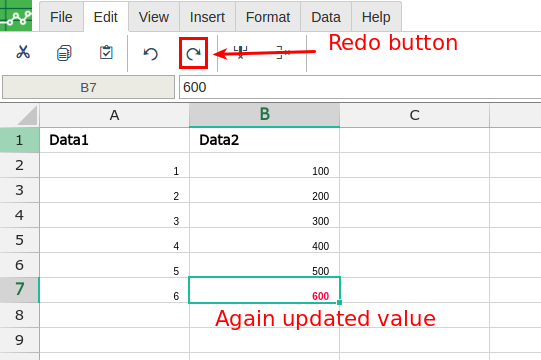Open the File menu
Screen dimensions: 541x360
tap(61, 17)
